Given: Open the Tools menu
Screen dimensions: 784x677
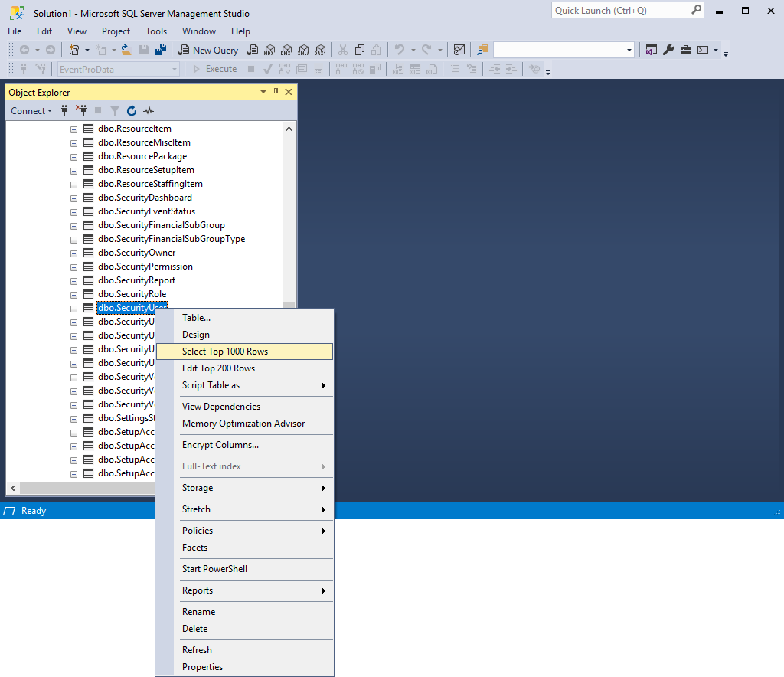Looking at the screenshot, I should [x=156, y=31].
